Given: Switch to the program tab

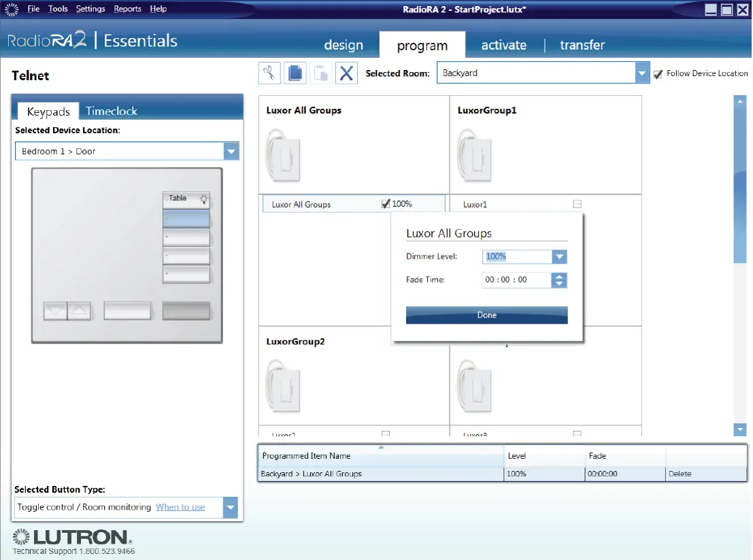Looking at the screenshot, I should point(422,46).
